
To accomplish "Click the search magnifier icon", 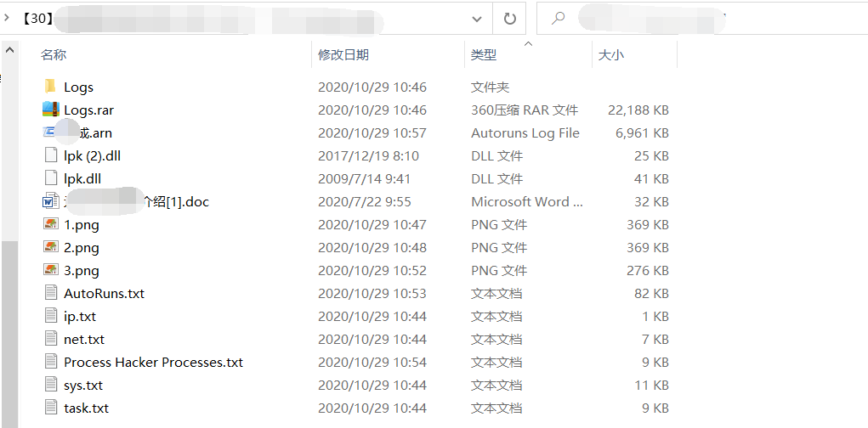I will [x=558, y=18].
